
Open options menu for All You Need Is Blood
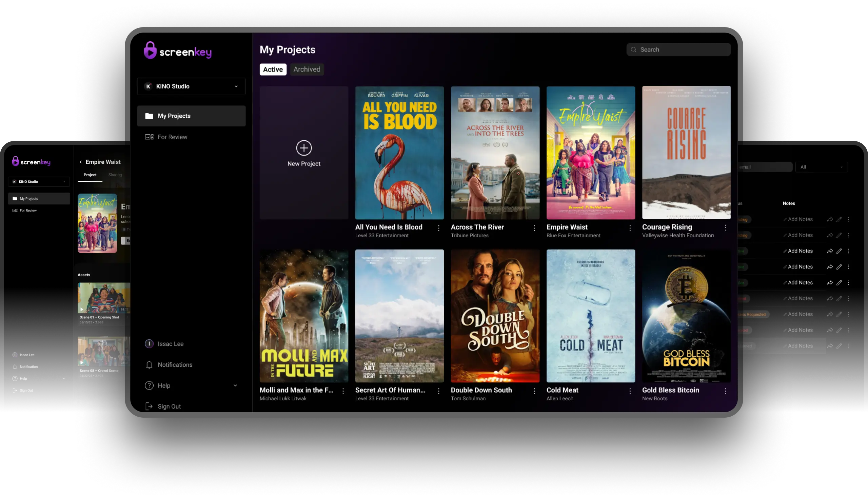click(438, 228)
